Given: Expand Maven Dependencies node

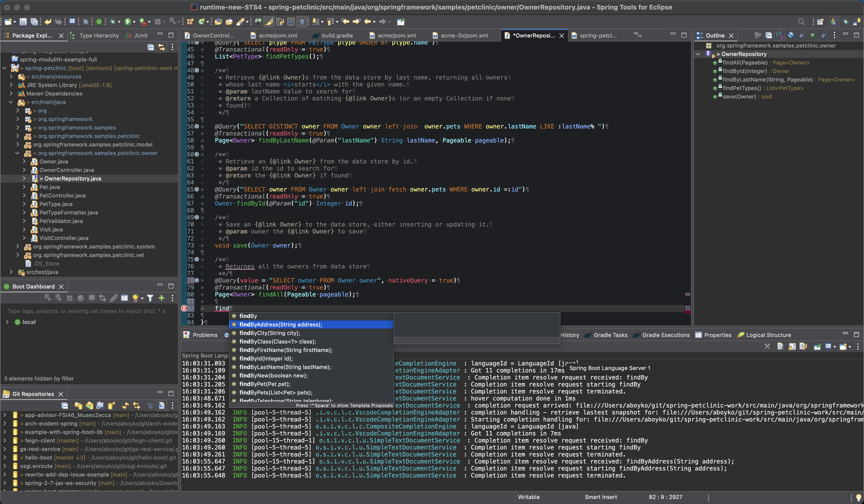Looking at the screenshot, I should coord(11,93).
